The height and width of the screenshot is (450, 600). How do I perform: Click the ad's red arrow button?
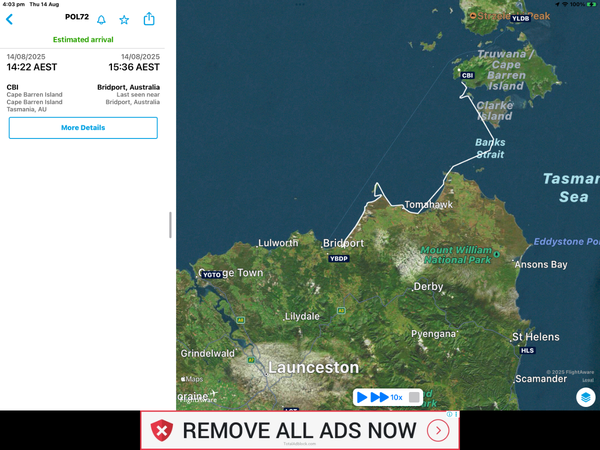[438, 431]
